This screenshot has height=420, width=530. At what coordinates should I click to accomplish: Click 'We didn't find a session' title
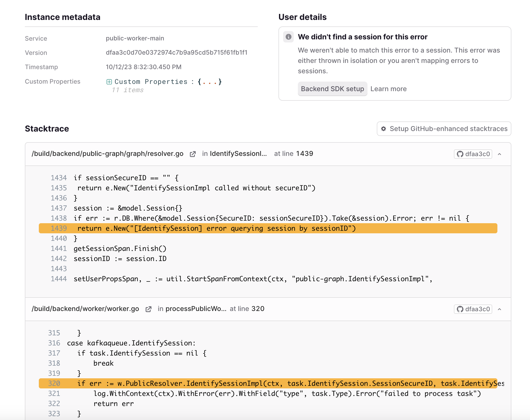(363, 37)
